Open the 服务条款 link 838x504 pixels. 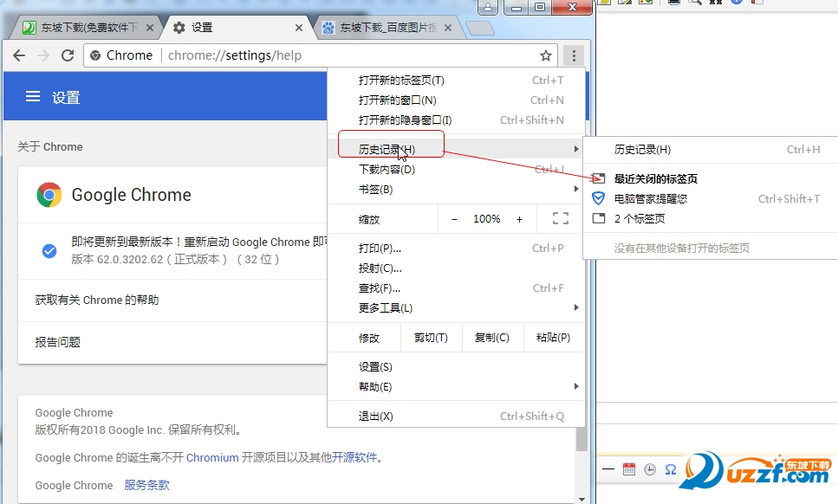(146, 485)
